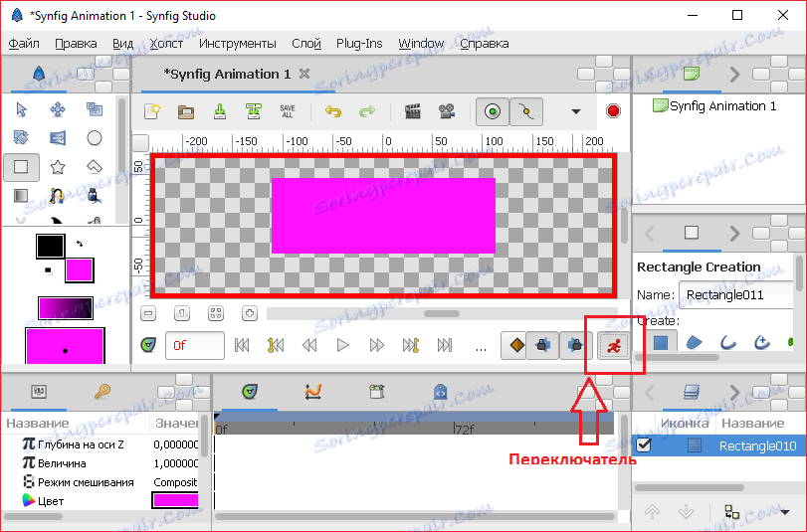Select the Transform tool arrow
Image resolution: width=807 pixels, height=532 pixels.
pos(21,109)
